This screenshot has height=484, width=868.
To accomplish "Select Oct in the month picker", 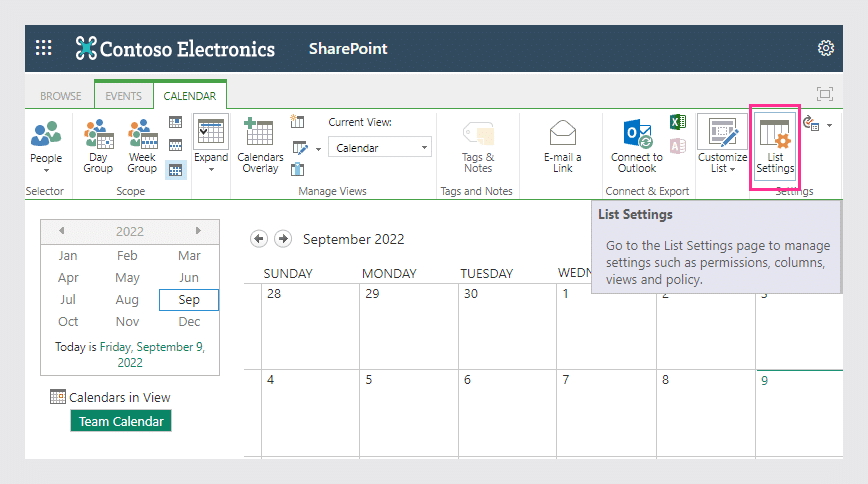I will (68, 322).
